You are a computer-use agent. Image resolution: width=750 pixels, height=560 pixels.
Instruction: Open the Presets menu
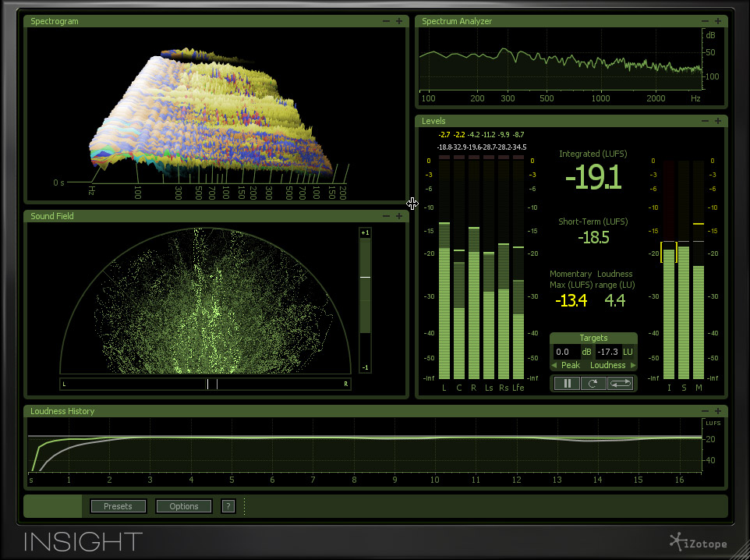[118, 506]
